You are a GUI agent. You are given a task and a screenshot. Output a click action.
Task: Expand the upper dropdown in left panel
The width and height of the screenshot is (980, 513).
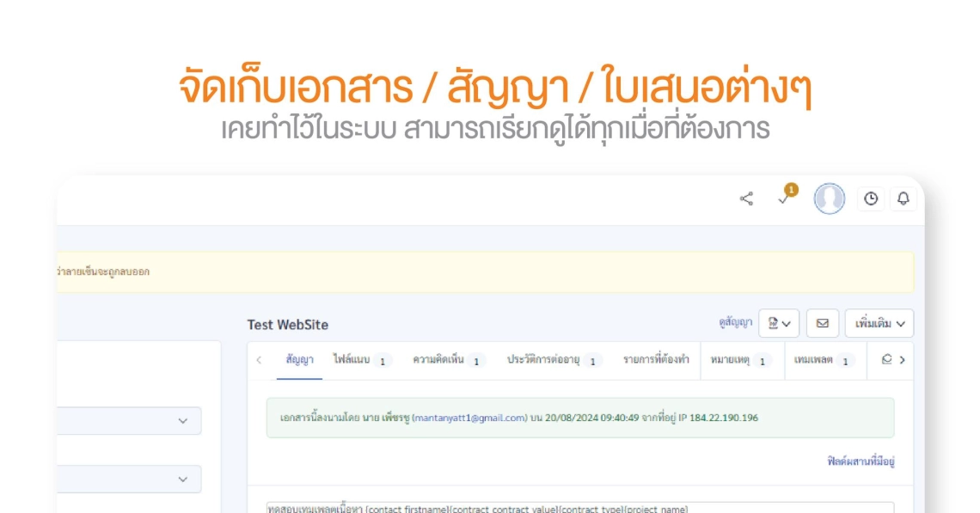pyautogui.click(x=129, y=421)
